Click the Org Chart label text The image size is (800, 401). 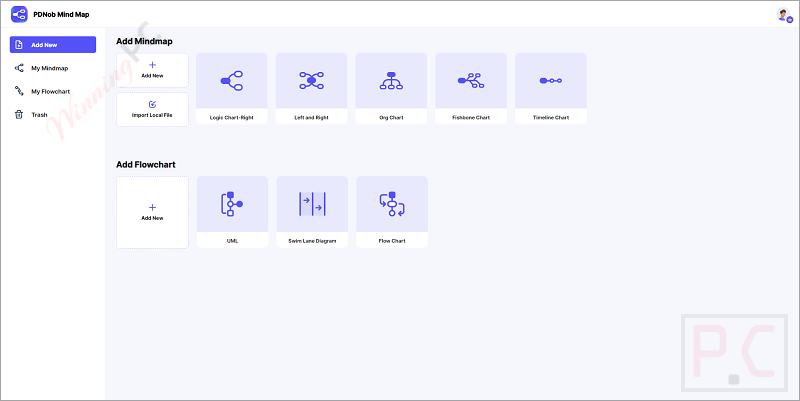(391, 118)
